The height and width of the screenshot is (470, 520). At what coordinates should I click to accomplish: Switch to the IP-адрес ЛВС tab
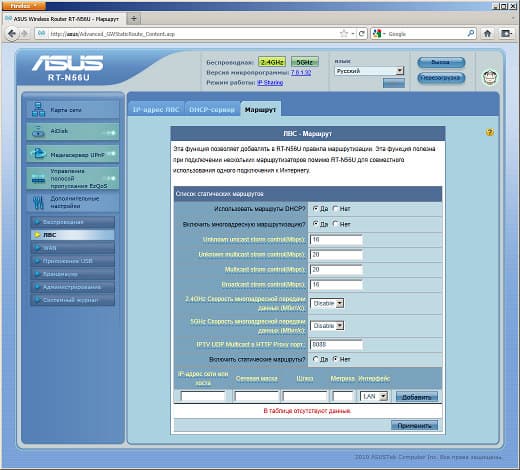click(x=156, y=109)
